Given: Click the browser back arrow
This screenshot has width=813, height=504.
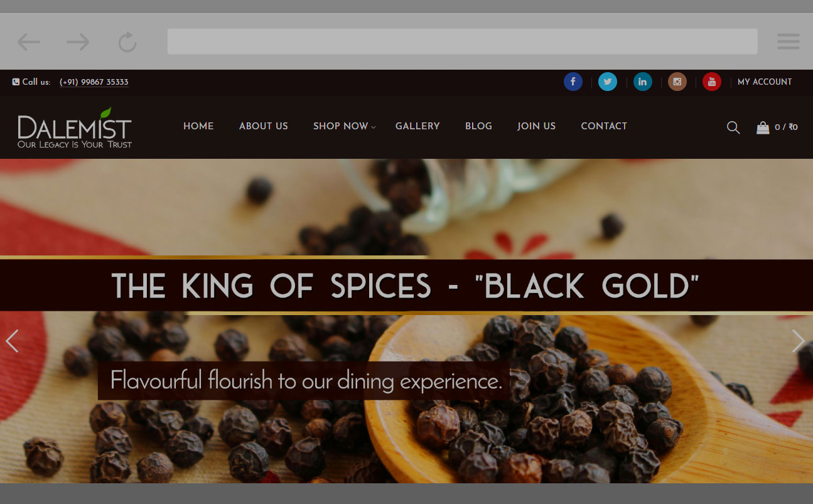Looking at the screenshot, I should pyautogui.click(x=29, y=42).
